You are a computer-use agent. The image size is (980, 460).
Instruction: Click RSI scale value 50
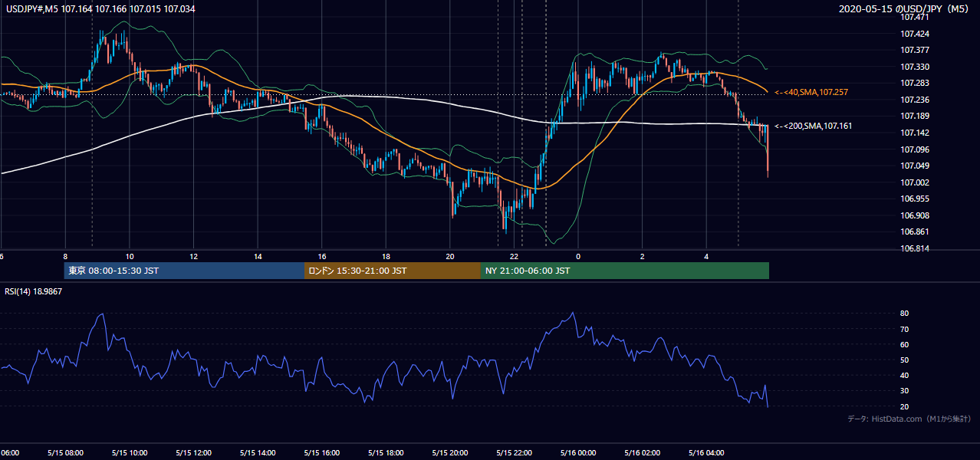pos(905,360)
